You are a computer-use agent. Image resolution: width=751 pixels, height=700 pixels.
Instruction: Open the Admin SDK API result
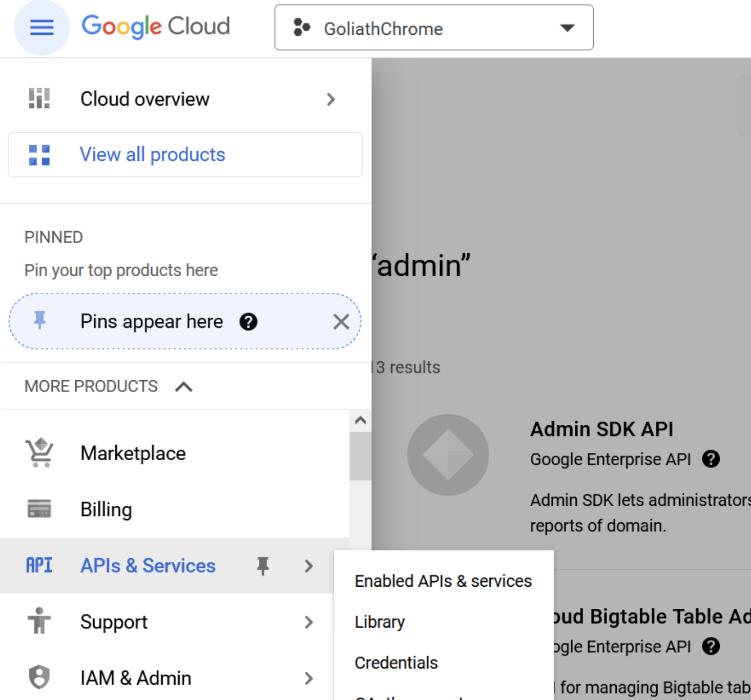(601, 429)
